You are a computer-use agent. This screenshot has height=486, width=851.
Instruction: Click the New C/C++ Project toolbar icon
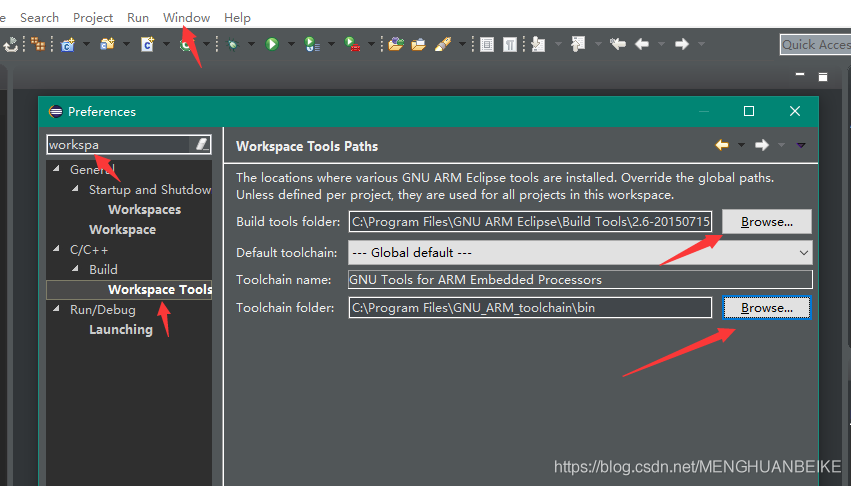pos(68,44)
